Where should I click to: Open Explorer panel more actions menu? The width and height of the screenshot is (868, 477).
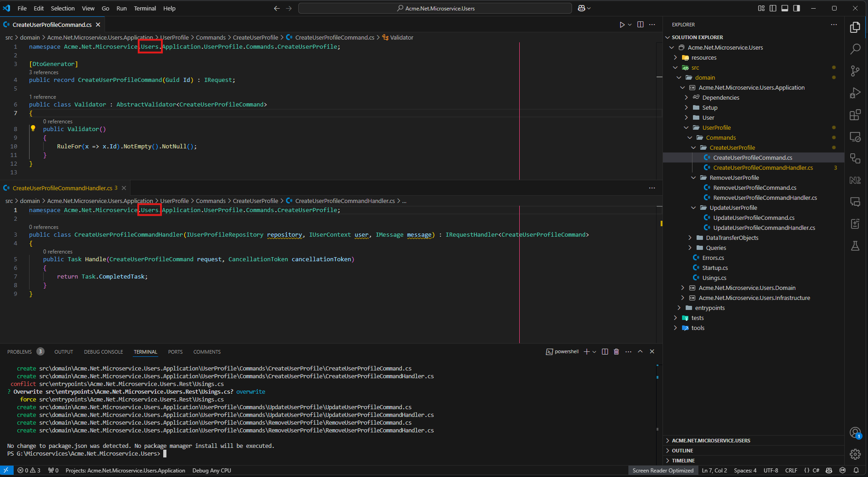[833, 25]
